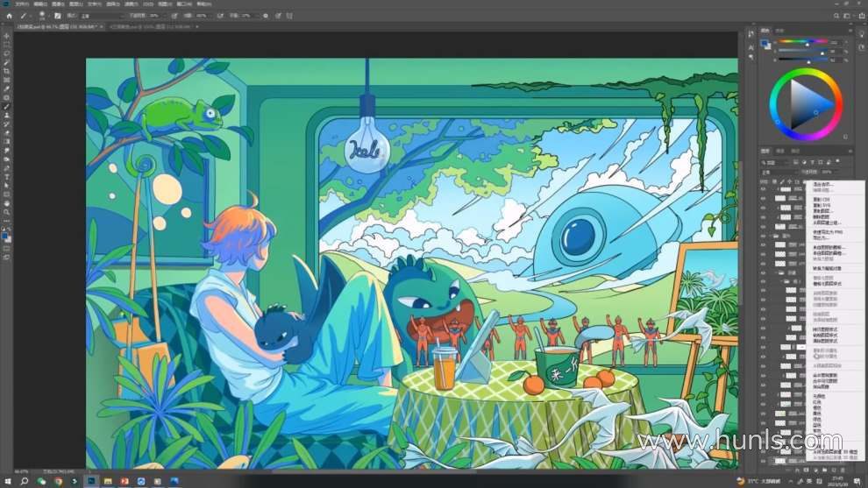The image size is (868, 488).
Task: Select the Type (T) tool
Action: (7, 177)
